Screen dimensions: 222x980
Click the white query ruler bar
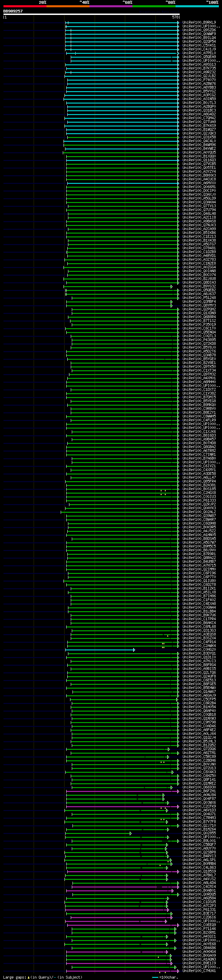pyautogui.click(x=92, y=14)
